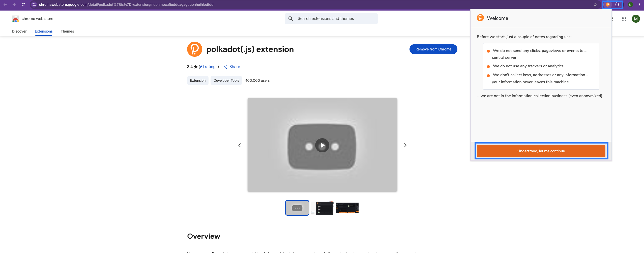Open the Chrome three-dot menu
The image size is (644, 253).
639,5
